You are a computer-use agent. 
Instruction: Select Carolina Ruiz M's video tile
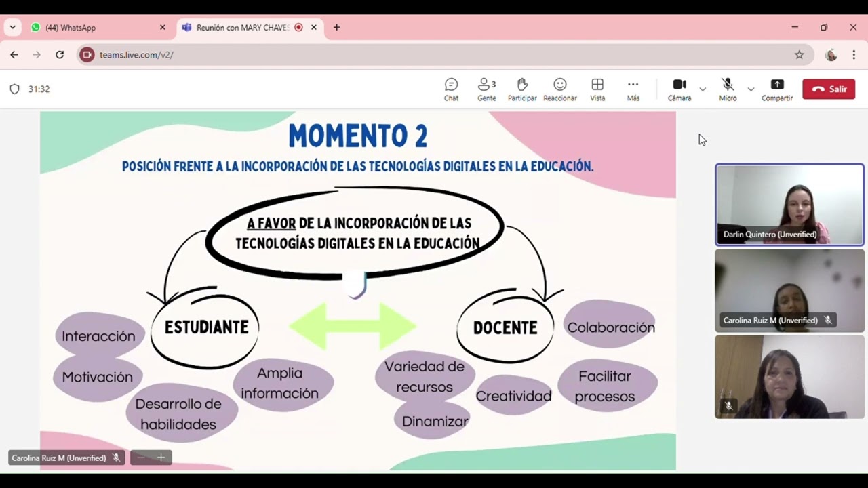(x=789, y=291)
